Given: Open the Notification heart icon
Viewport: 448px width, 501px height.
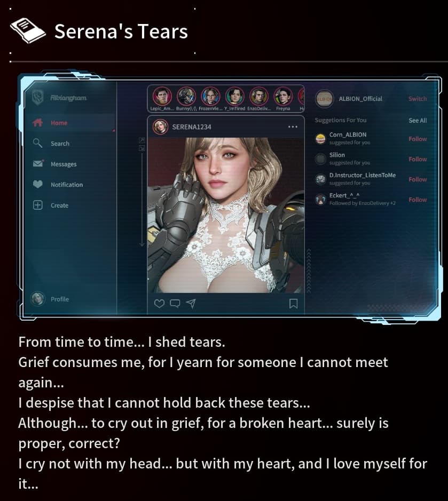Looking at the screenshot, I should pyautogui.click(x=38, y=185).
